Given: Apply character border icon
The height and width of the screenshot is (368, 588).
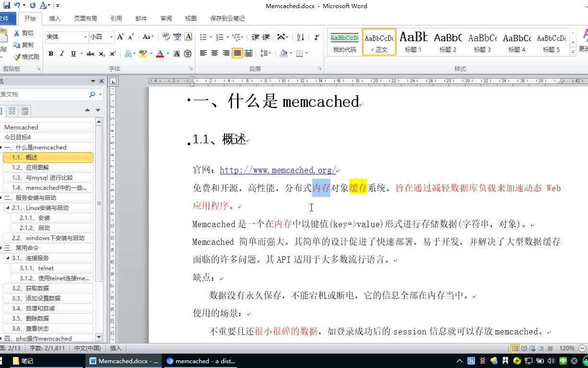Looking at the screenshot, I should tap(188, 37).
